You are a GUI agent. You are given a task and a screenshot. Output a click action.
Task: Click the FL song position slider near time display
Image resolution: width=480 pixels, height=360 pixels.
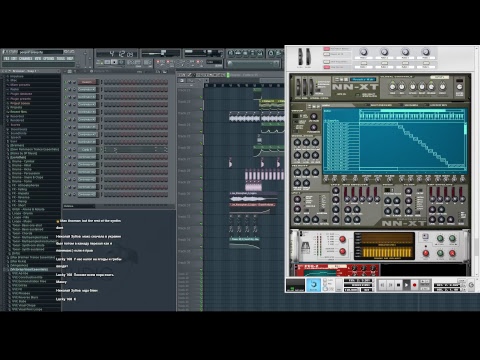160,53
